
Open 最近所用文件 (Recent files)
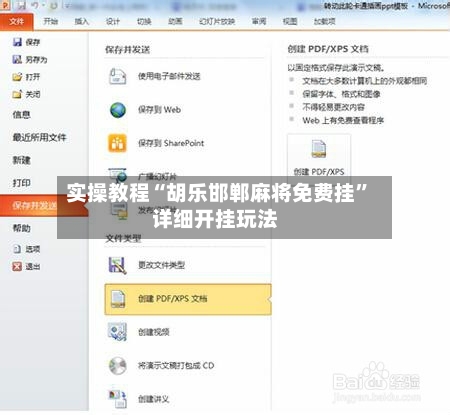point(39,137)
